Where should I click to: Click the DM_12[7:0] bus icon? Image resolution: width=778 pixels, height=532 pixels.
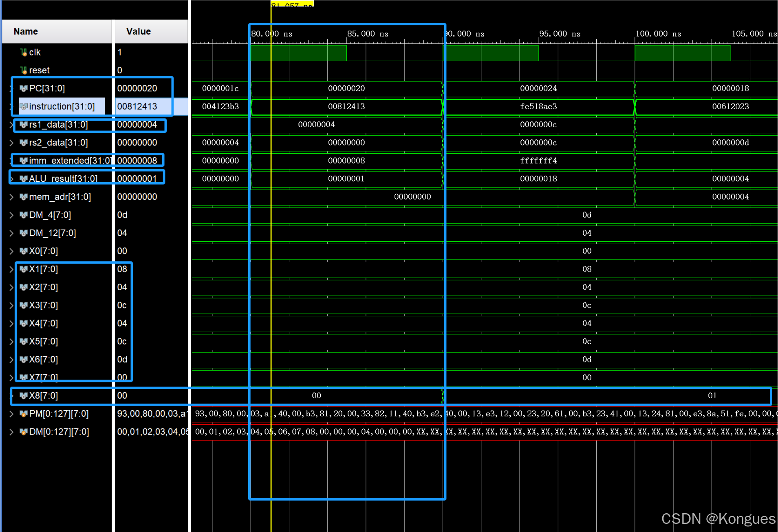tap(24, 233)
